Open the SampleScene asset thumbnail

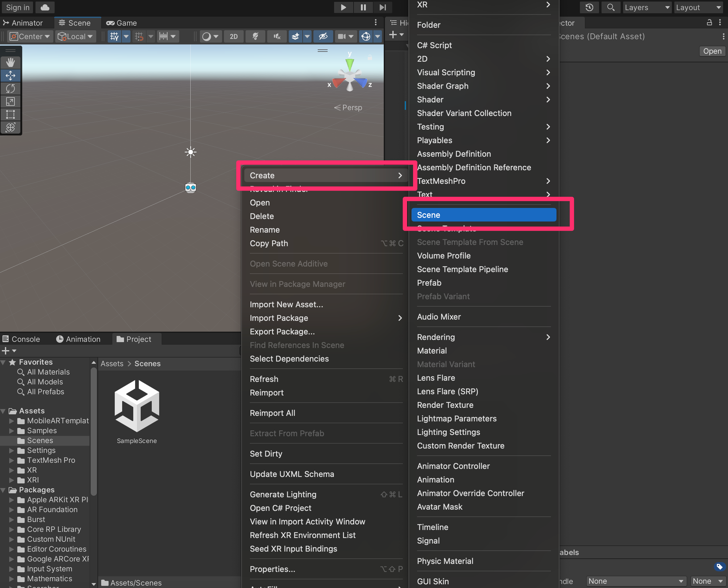tap(137, 406)
